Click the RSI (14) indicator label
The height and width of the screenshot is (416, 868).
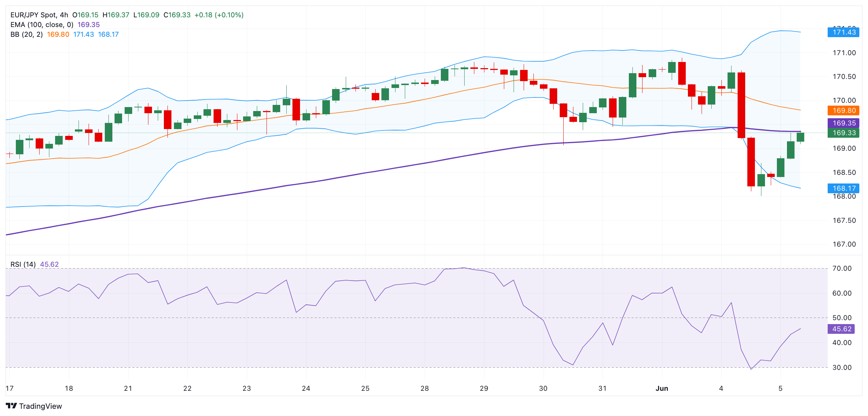pos(23,264)
